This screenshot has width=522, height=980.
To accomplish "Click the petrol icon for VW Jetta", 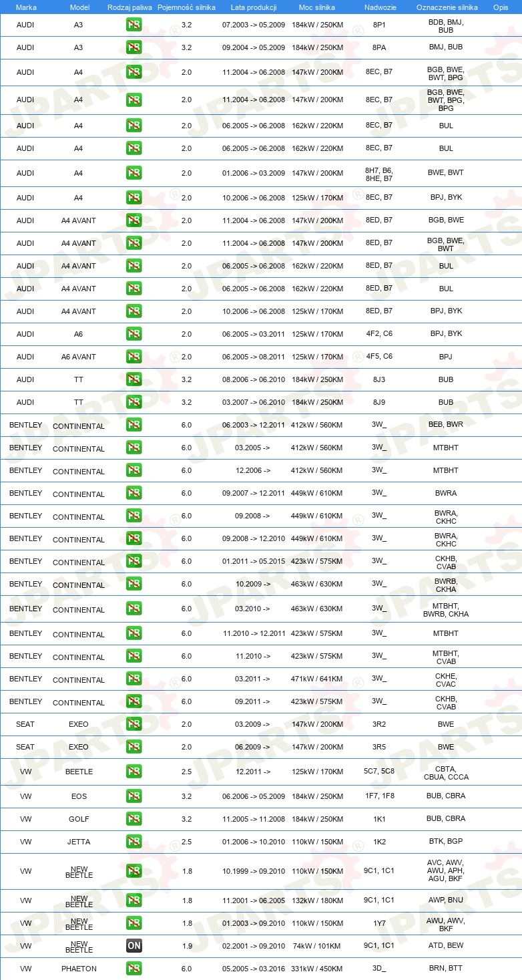I will [134, 842].
